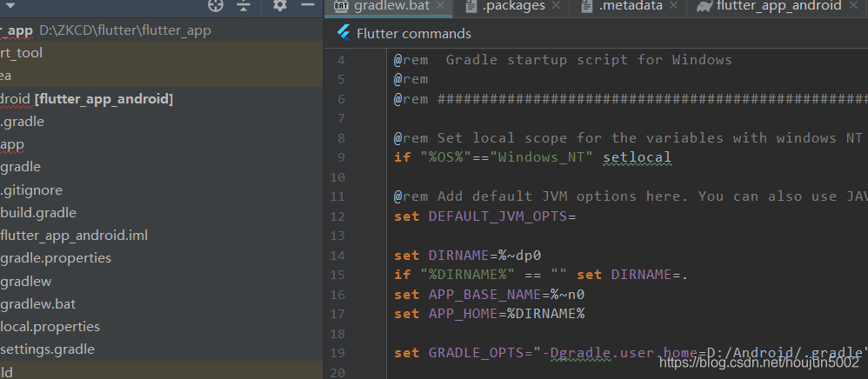
Task: Click the BAT file icon on gradlew.bat tab
Action: pos(341,6)
